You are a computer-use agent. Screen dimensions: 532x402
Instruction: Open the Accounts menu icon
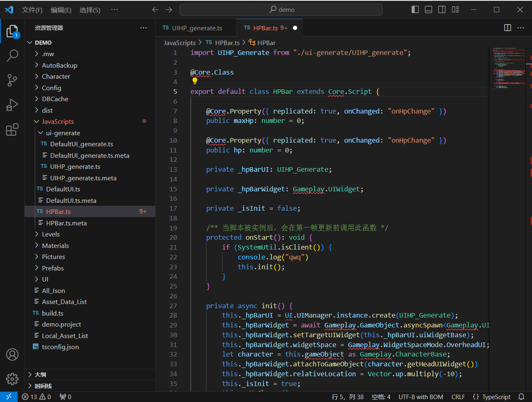tap(12, 354)
